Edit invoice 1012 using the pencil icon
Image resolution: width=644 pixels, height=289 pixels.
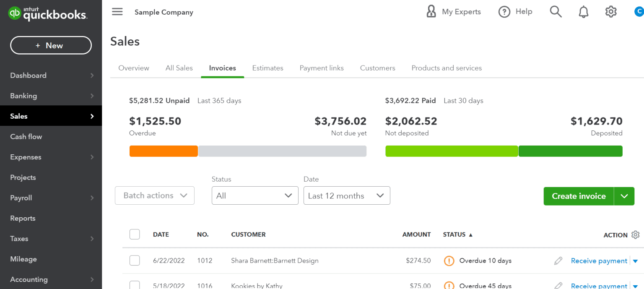[558, 260]
